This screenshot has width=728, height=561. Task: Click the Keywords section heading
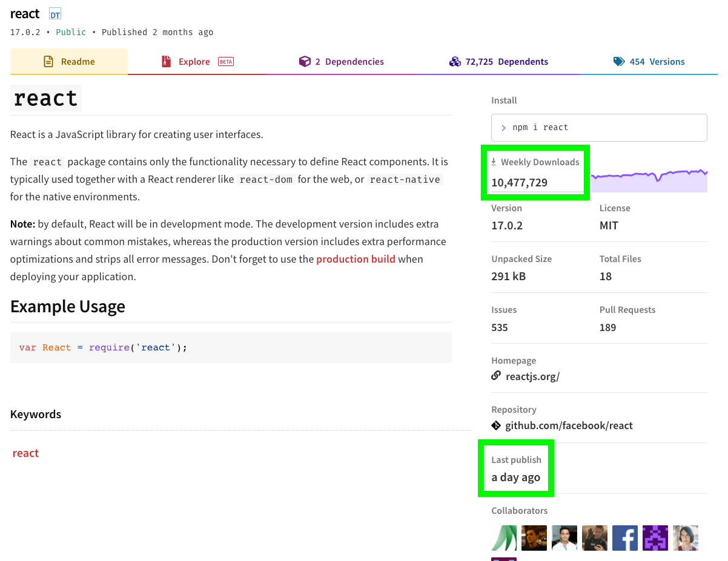[36, 415]
